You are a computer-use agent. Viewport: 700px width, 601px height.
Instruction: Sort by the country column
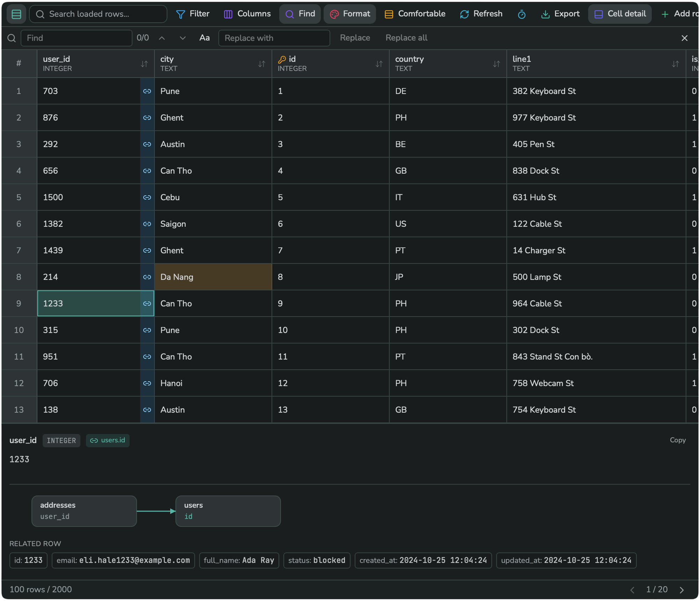point(497,64)
